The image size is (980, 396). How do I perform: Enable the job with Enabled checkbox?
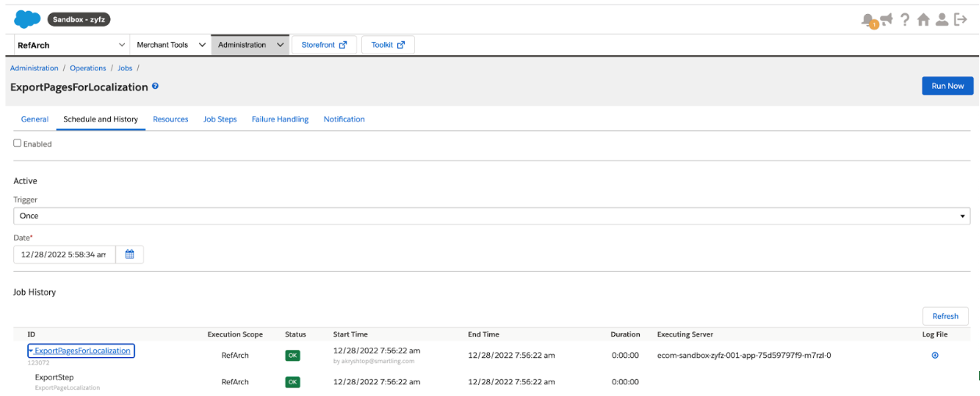pyautogui.click(x=18, y=143)
